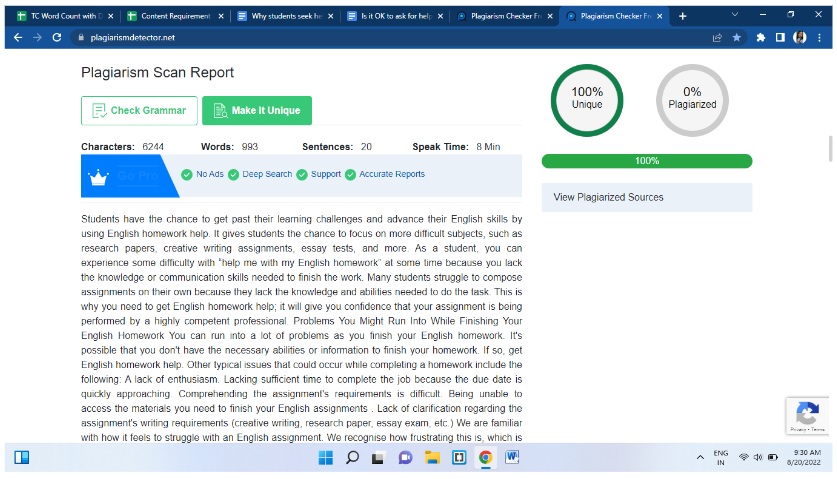Click the share page icon in address bar

coord(717,37)
